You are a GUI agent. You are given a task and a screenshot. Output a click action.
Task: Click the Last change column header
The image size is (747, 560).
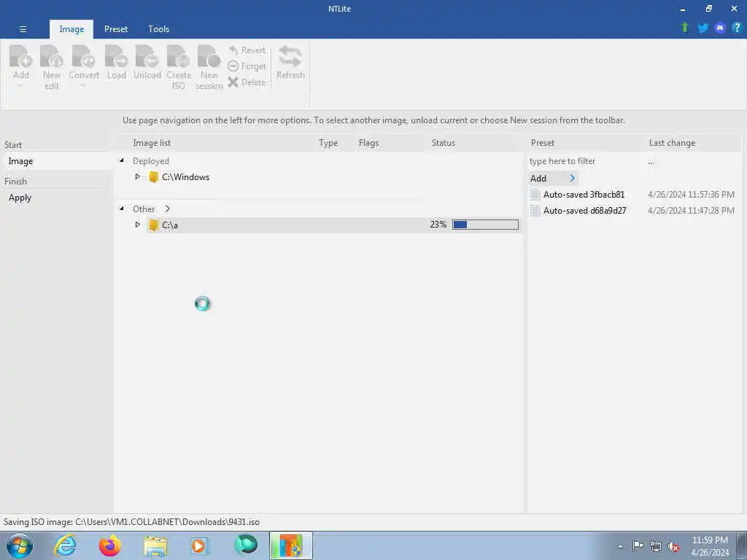[x=672, y=143]
